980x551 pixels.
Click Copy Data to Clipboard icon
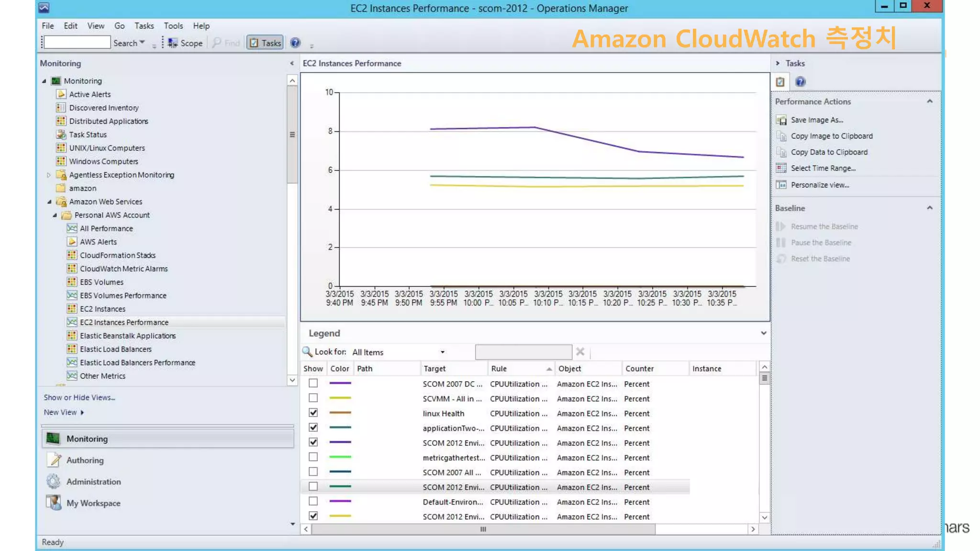[781, 152]
